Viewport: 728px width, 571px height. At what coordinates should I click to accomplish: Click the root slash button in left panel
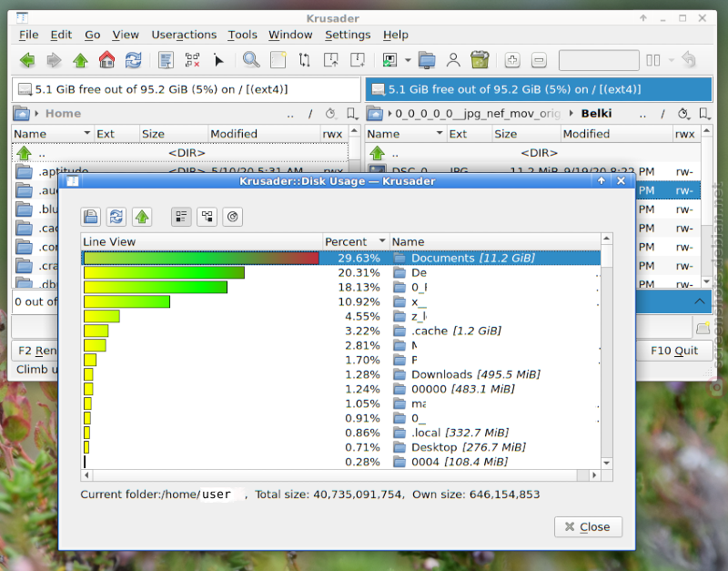pos(310,113)
